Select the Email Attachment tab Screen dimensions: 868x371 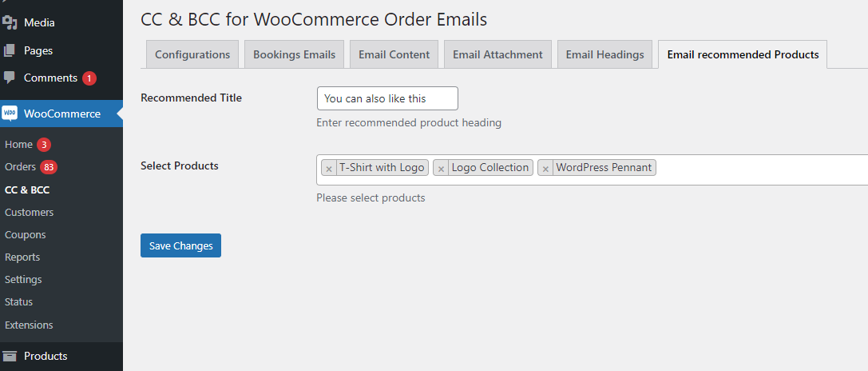(497, 54)
